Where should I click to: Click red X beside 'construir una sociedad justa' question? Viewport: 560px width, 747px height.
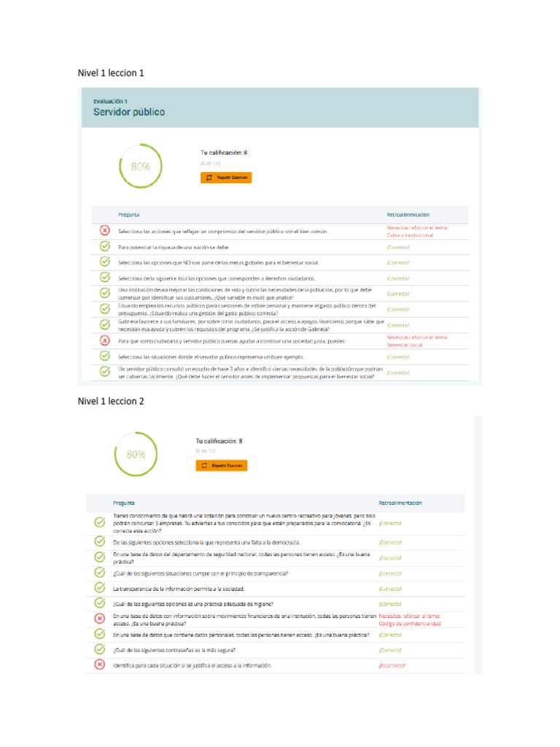coord(105,340)
